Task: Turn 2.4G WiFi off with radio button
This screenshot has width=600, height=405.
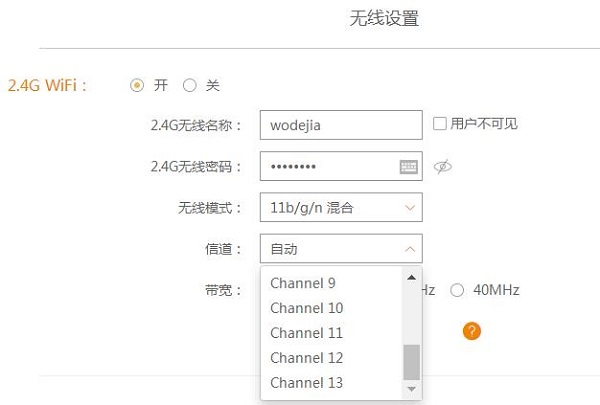Action: (190, 86)
